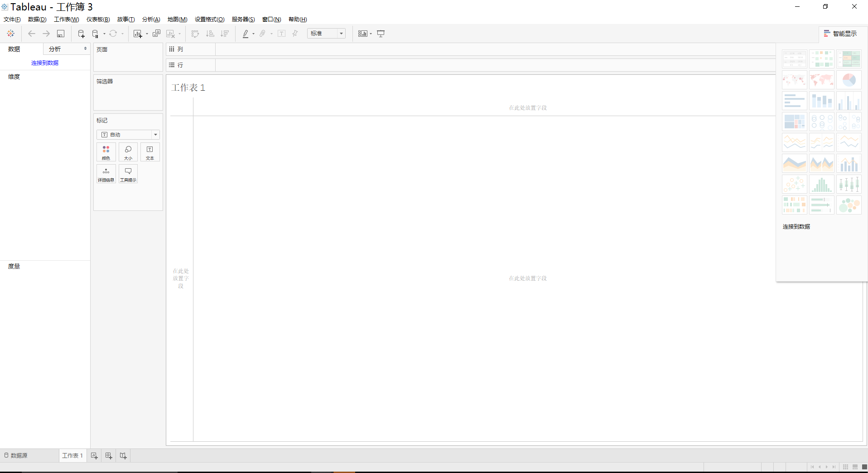Viewport: 868px width, 473px height.
Task: Open the 数据(D) menu
Action: 37,20
